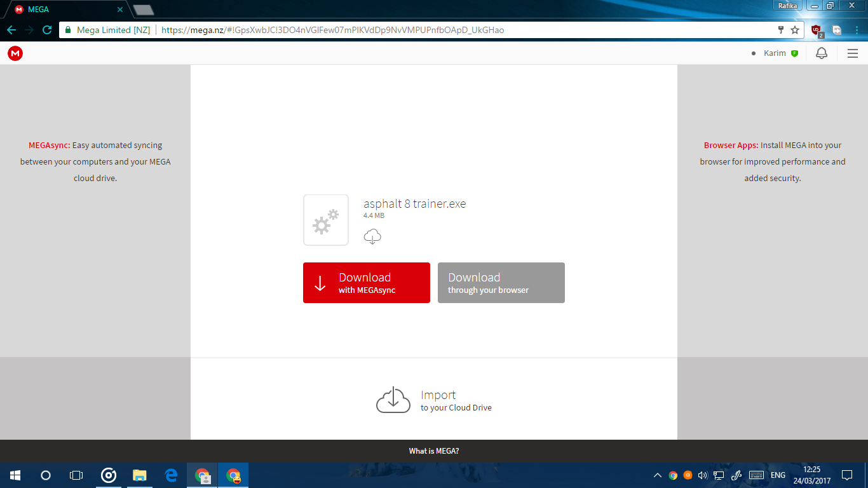Switch to the first Chrome taskbar window

point(202,475)
